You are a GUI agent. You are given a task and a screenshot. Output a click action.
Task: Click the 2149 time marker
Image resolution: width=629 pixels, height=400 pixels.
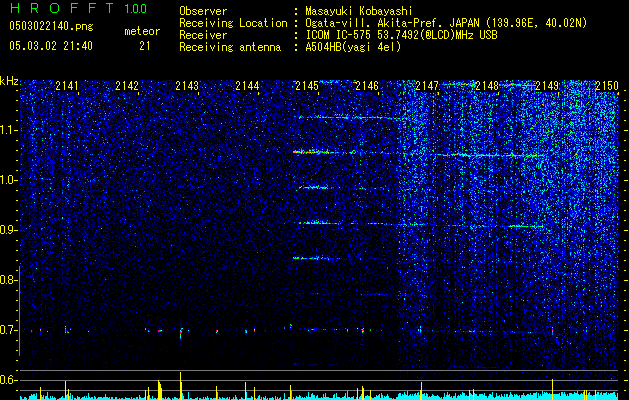547,85
